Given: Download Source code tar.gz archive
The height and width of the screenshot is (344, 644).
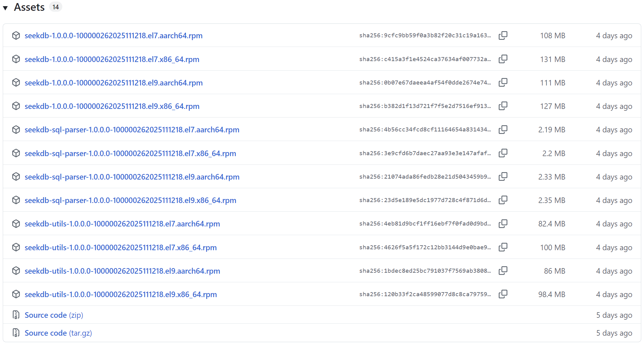Looking at the screenshot, I should point(58,333).
